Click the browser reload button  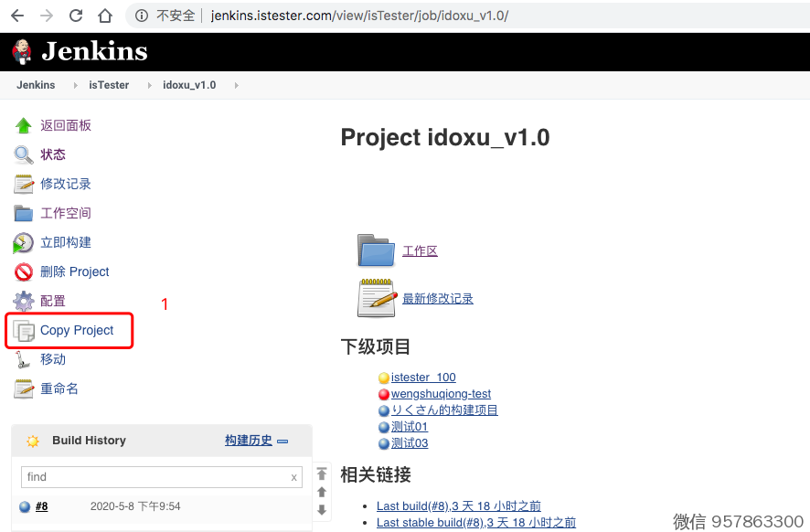pyautogui.click(x=76, y=16)
